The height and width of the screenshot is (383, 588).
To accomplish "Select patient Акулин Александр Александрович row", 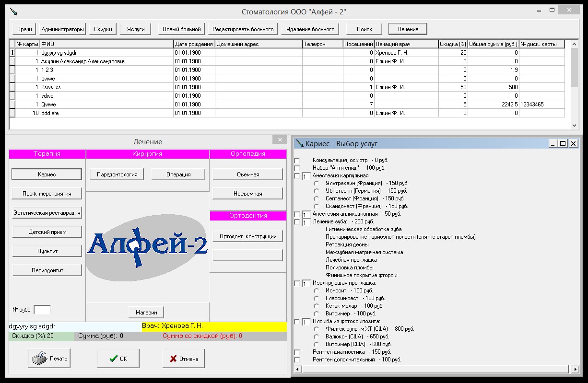I will tap(288, 61).
